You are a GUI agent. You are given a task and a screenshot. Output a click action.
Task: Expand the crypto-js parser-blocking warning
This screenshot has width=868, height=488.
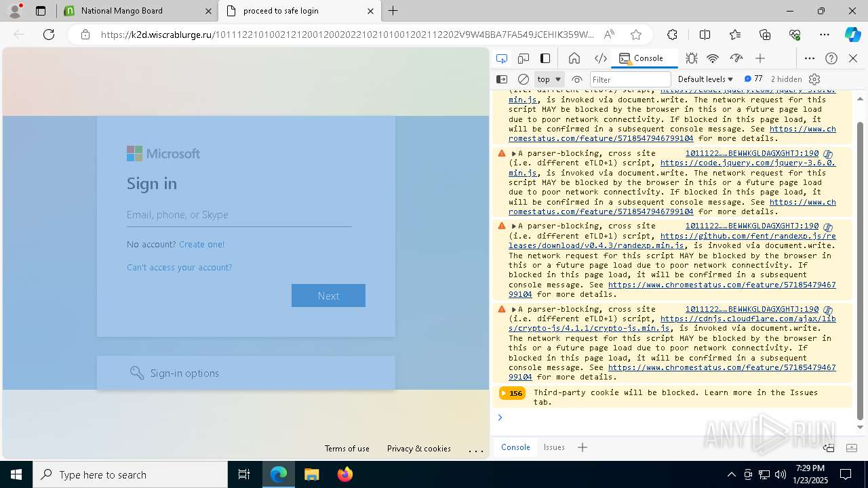click(514, 309)
